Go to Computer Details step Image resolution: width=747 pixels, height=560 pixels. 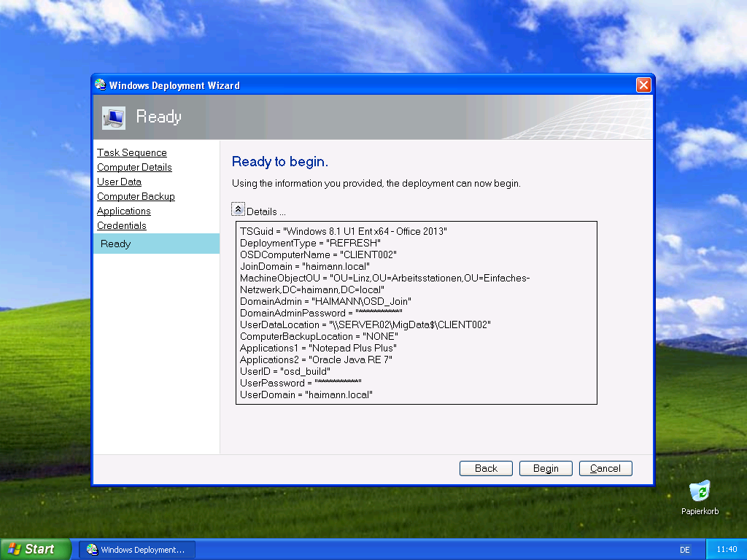coord(134,167)
